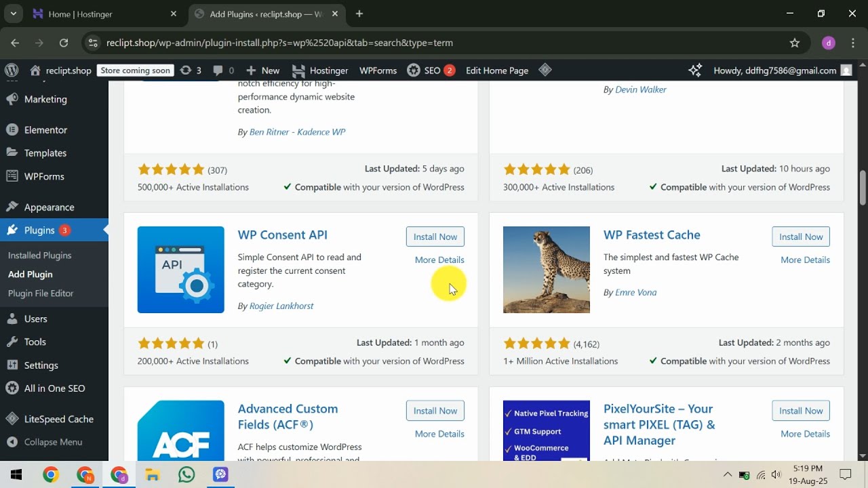Go to Installed Plugins
Image resolution: width=868 pixels, height=488 pixels.
click(x=39, y=256)
